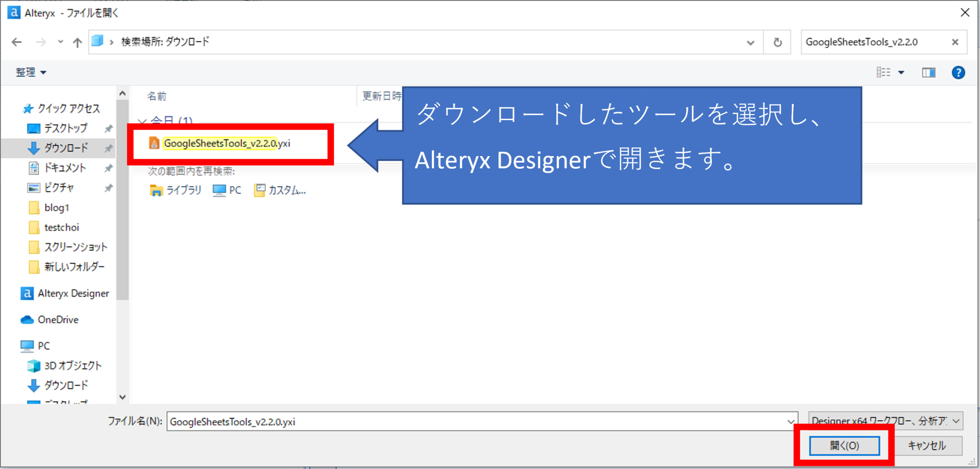Expand the file name dropdown
This screenshot has width=980, height=469.
(x=791, y=422)
